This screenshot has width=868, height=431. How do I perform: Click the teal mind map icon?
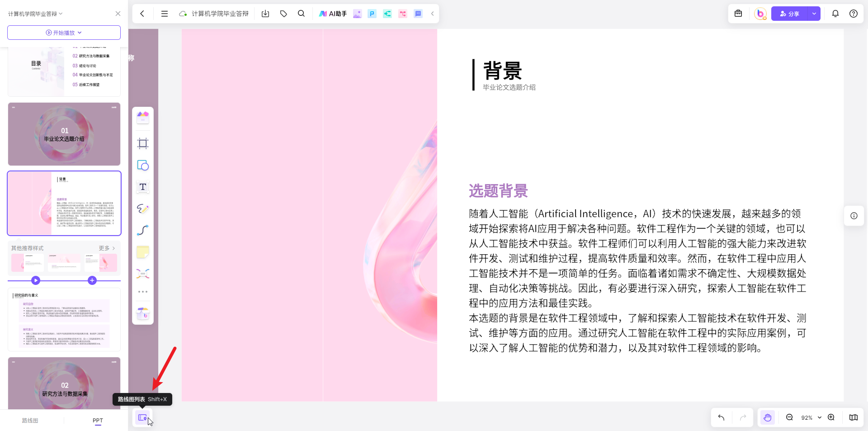click(x=387, y=14)
